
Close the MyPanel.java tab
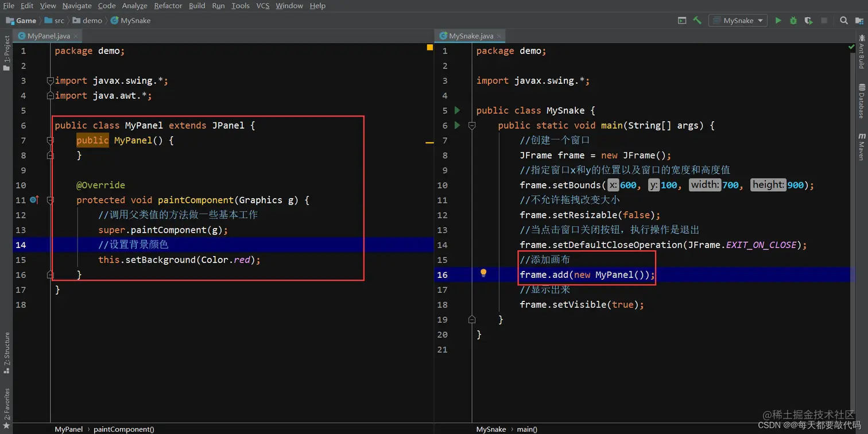click(76, 36)
